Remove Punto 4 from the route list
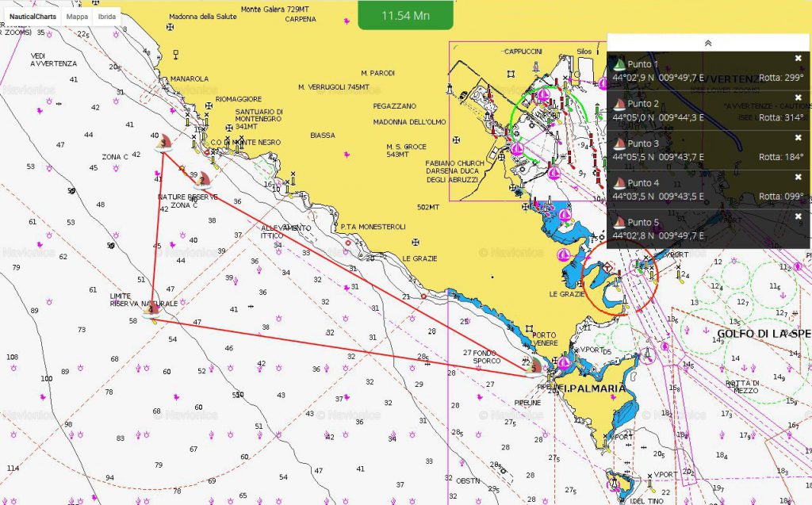 798,177
